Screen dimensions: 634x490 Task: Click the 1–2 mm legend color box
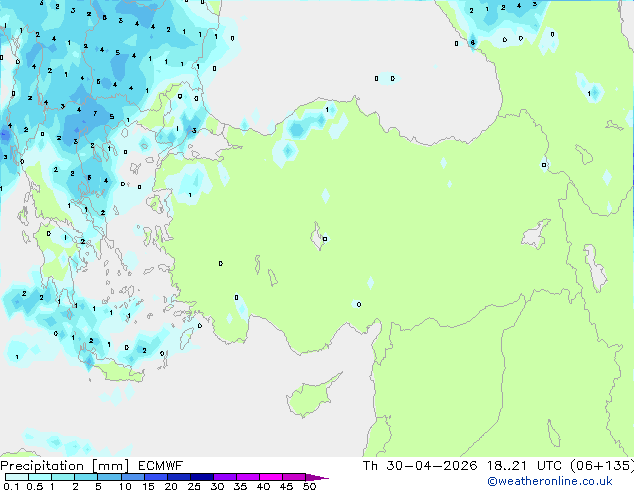click(63, 477)
